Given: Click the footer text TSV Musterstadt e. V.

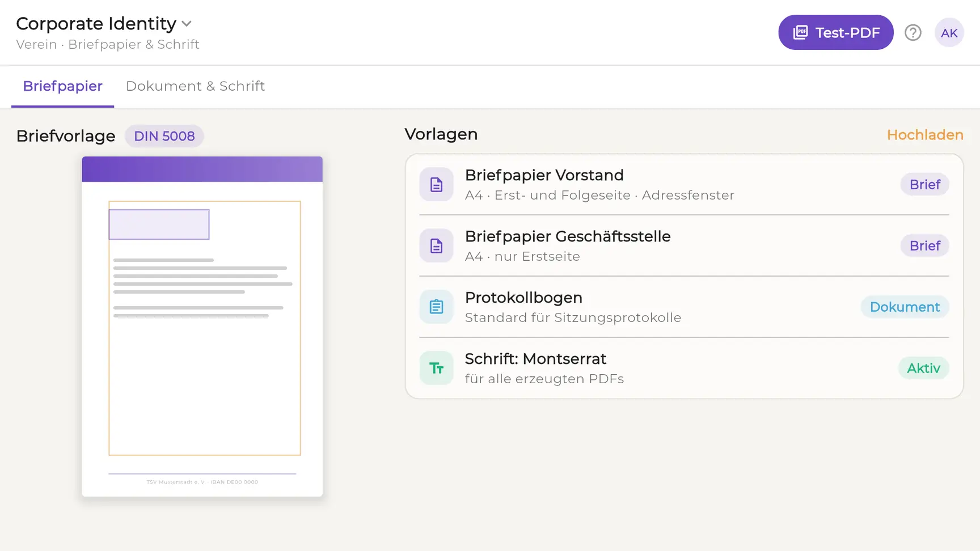Looking at the screenshot, I should click(202, 482).
